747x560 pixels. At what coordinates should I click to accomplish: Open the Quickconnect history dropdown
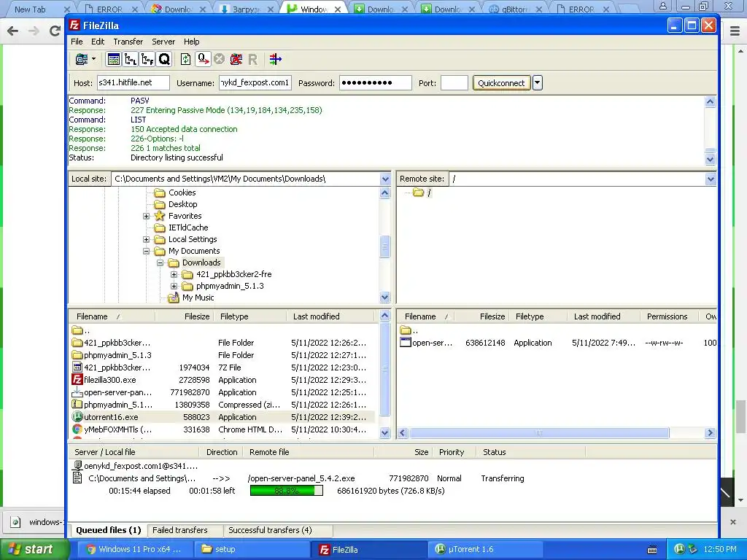(538, 83)
